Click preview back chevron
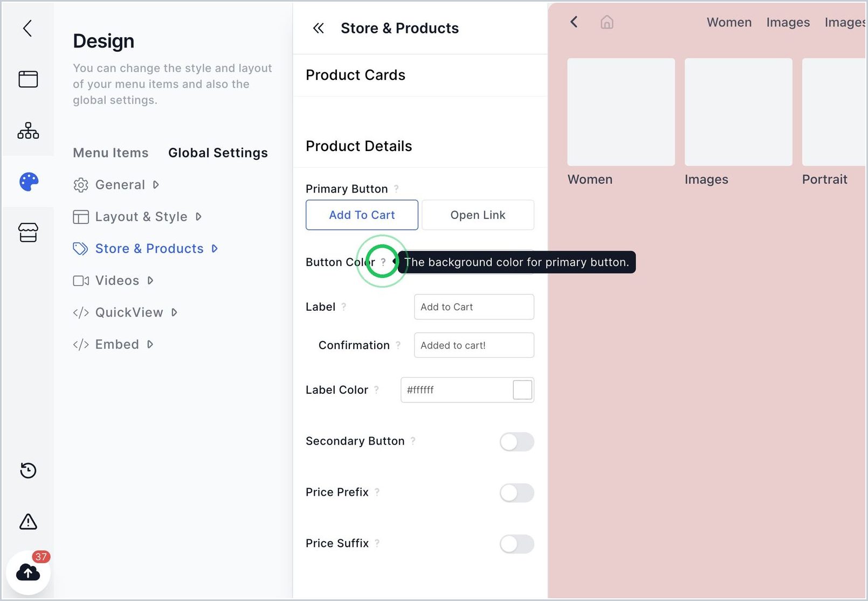The height and width of the screenshot is (601, 868). pos(574,22)
